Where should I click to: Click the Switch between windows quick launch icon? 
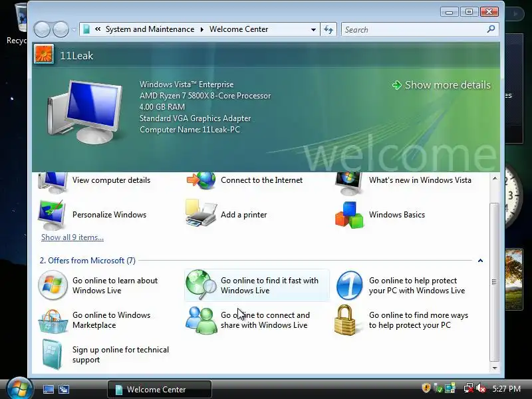coord(64,389)
